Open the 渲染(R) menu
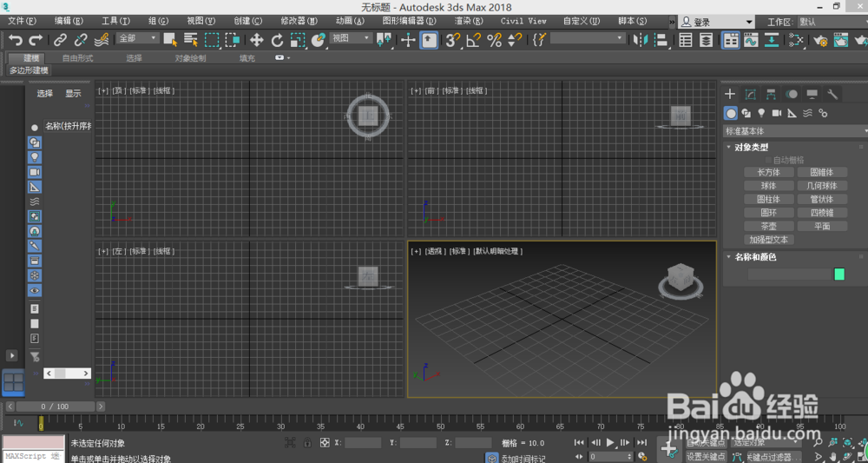The width and height of the screenshot is (868, 463). 469,21
